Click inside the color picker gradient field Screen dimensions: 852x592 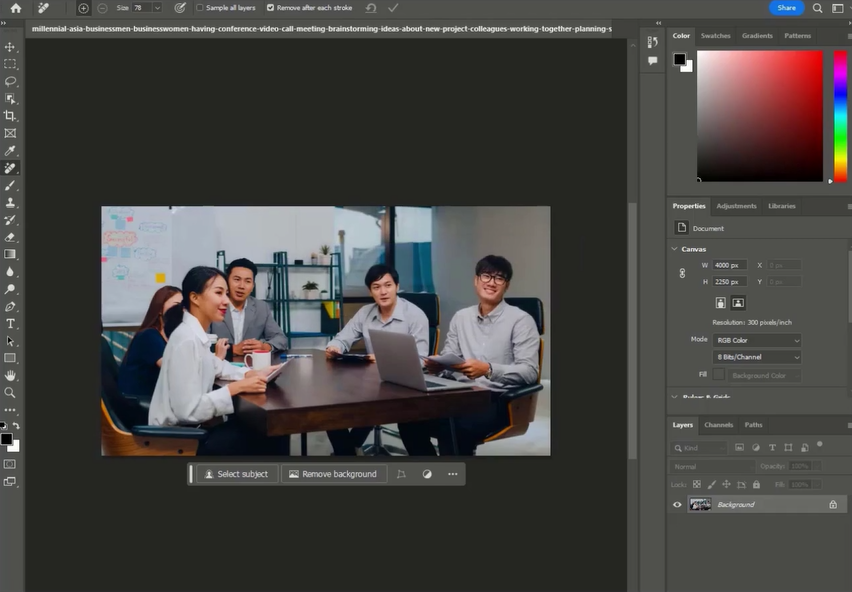pyautogui.click(x=760, y=115)
